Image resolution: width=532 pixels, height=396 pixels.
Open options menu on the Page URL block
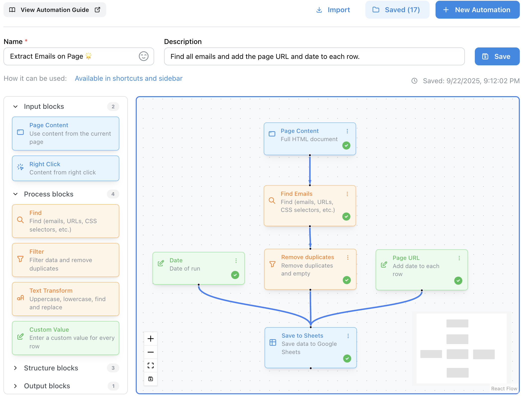[x=459, y=258]
